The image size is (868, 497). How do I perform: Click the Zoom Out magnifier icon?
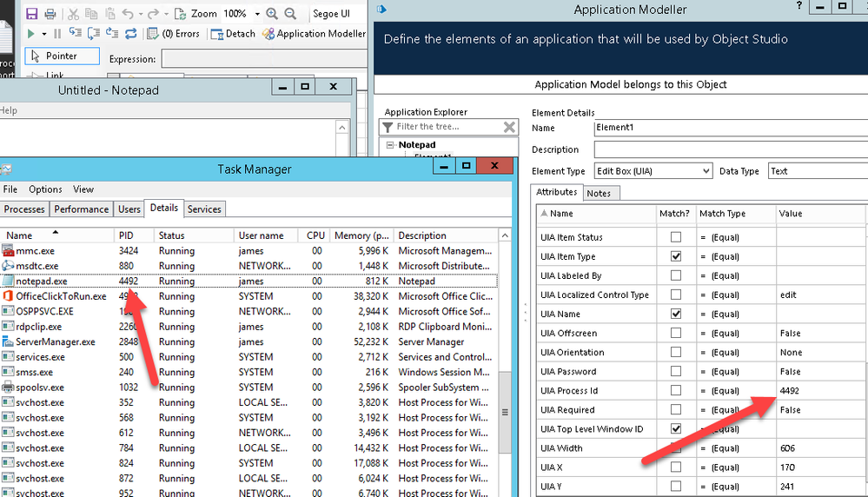290,14
